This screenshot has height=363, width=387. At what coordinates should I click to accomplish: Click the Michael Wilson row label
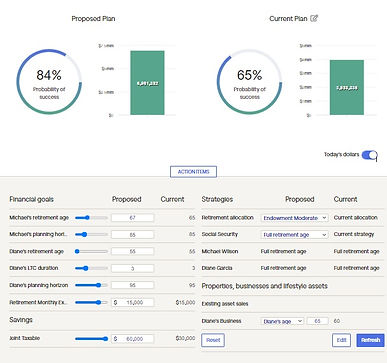220,251
